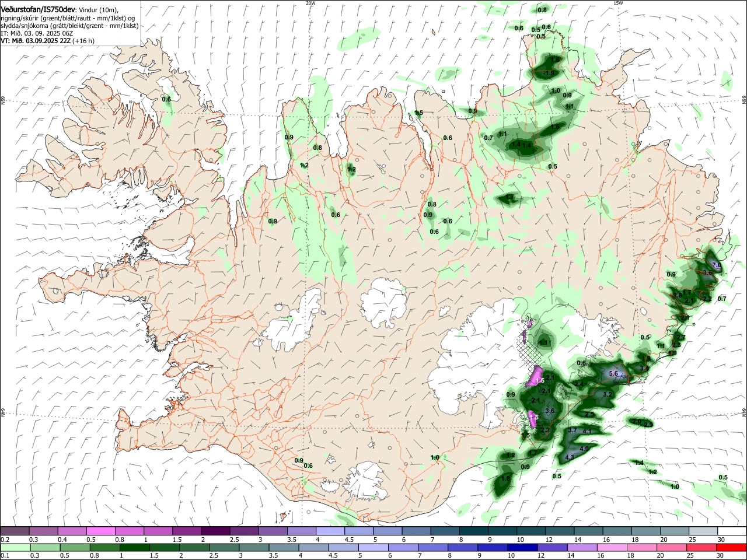Click the 5.6 precipitation value
Image resolution: width=747 pixels, height=560 pixels.
pos(613,373)
